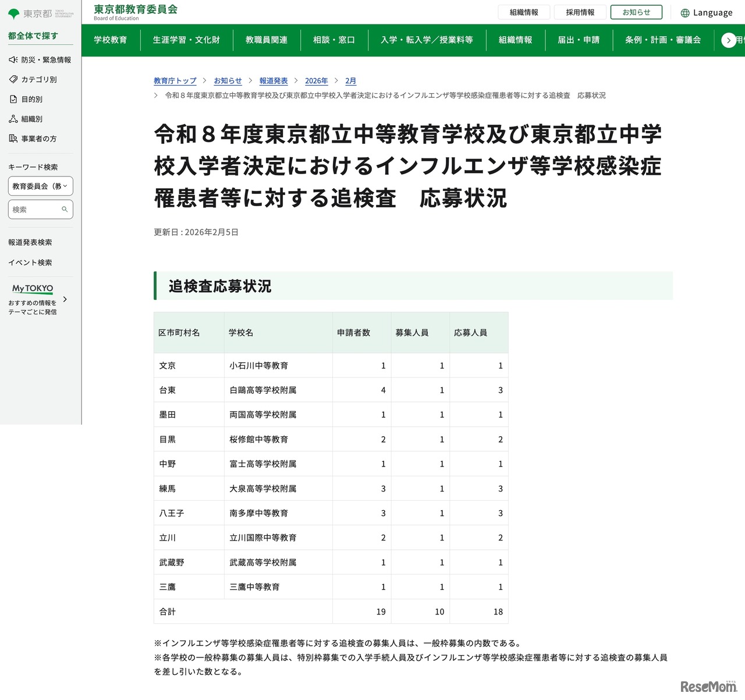Open the 2026年 breadcrumb dropdown path

coord(316,81)
